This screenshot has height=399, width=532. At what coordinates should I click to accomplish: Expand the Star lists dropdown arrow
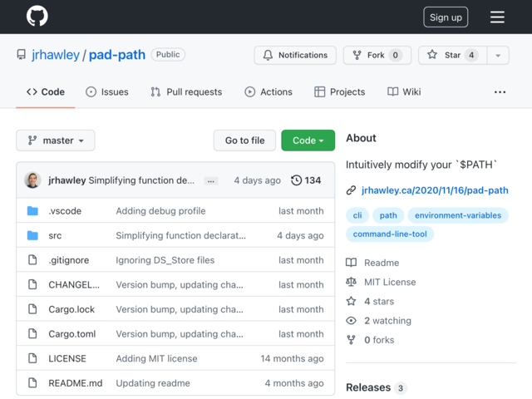coord(498,56)
